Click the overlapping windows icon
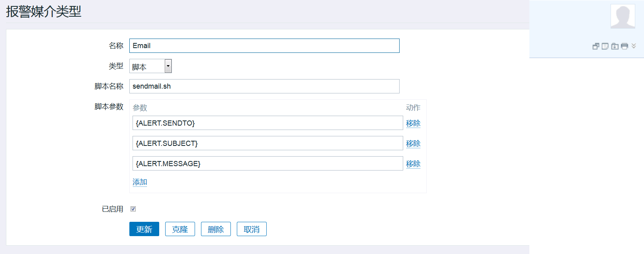644x254 pixels. [x=596, y=46]
